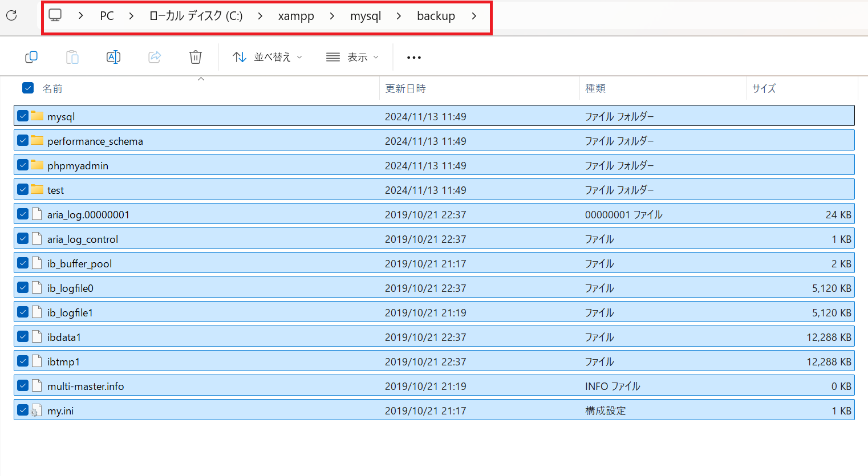Open the 表示 view dropdown
The width and height of the screenshot is (868, 476).
pyautogui.click(x=352, y=57)
